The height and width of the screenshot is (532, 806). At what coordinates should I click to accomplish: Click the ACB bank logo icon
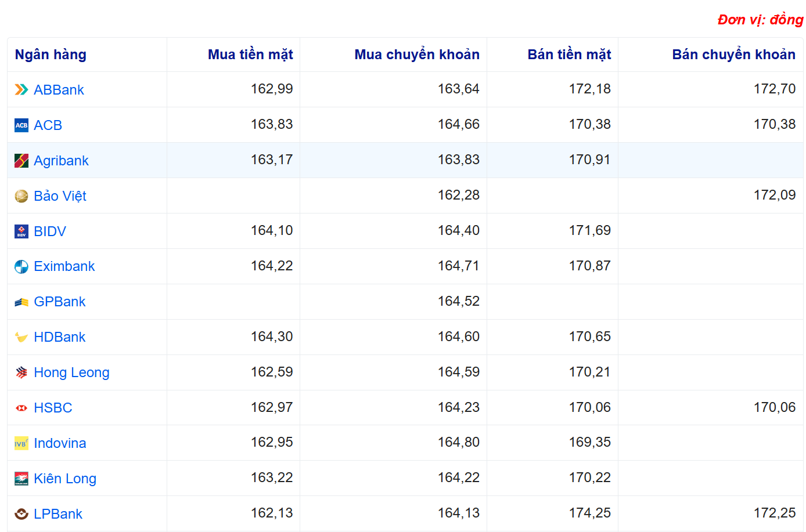pos(21,125)
